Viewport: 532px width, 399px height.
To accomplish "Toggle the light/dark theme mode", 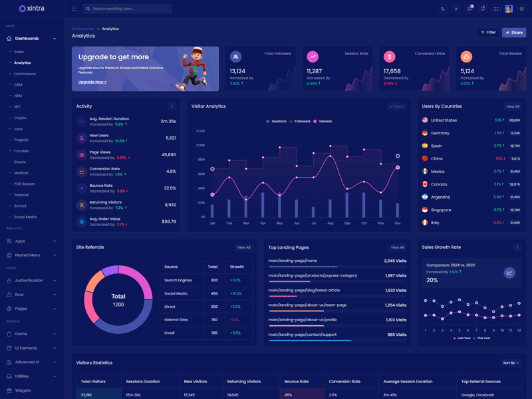I will pos(456,9).
